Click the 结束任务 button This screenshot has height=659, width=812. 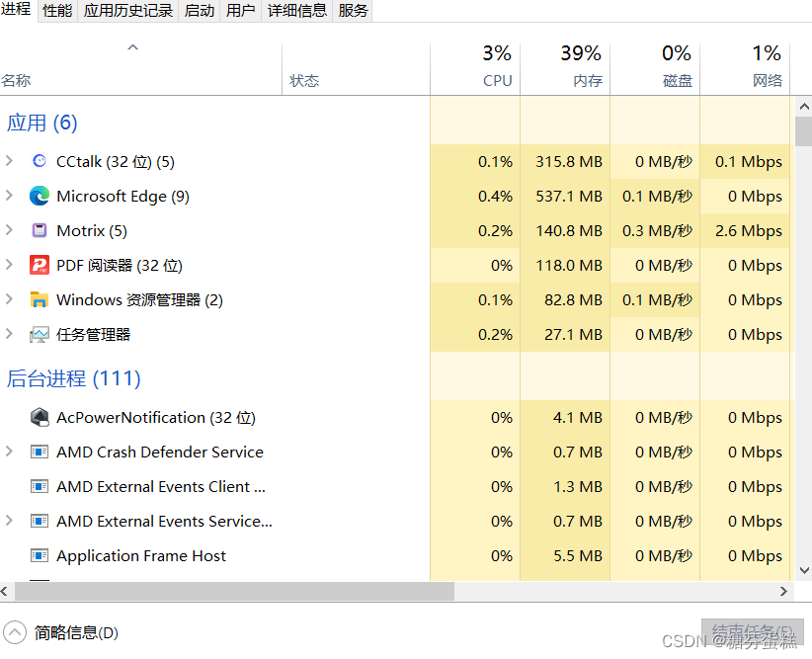click(753, 632)
